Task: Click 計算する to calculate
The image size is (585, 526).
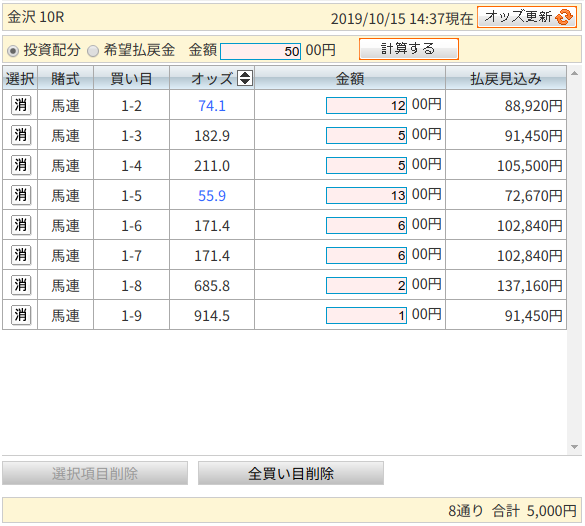Action: pos(409,49)
